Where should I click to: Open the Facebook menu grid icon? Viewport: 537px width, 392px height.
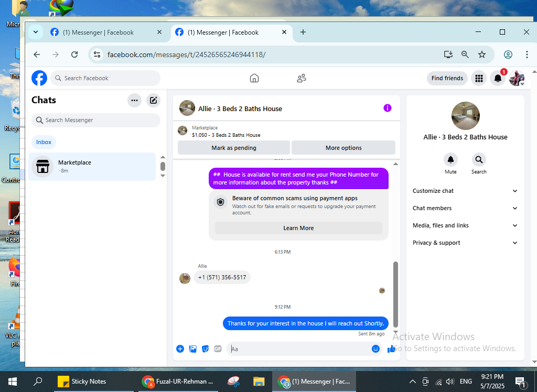(x=479, y=78)
